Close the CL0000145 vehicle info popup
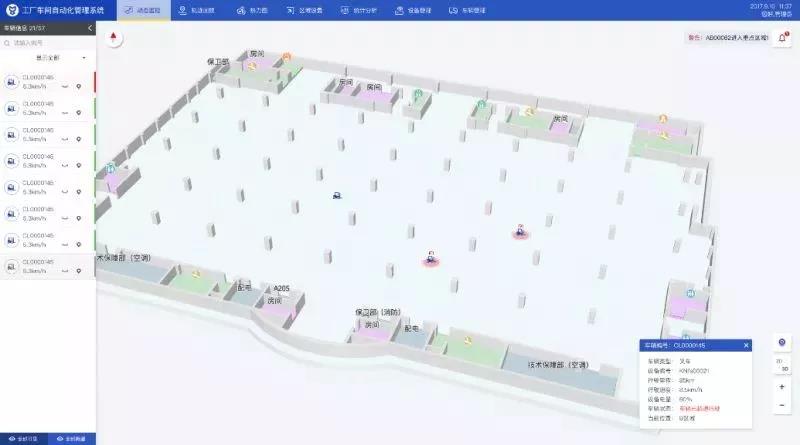 [x=746, y=345]
